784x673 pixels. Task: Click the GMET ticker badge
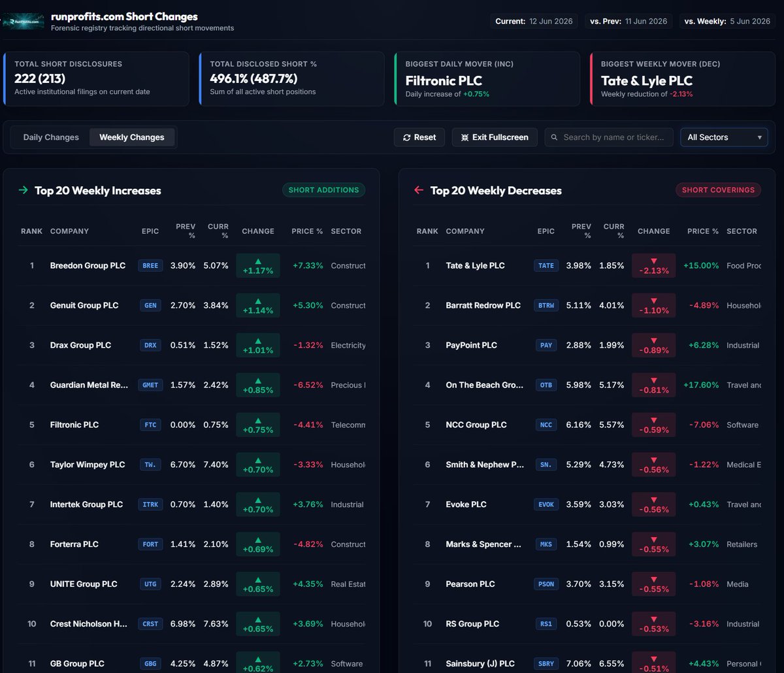150,385
